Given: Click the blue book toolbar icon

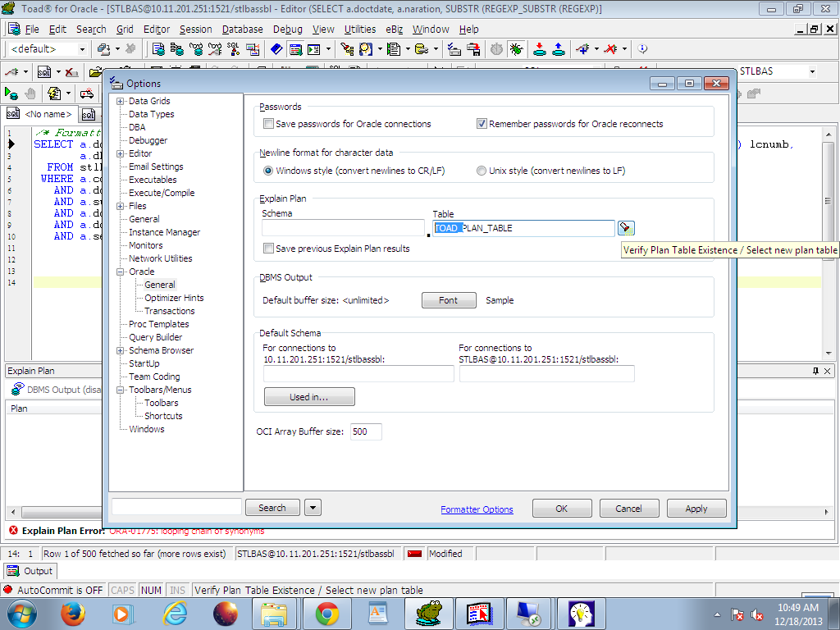Looking at the screenshot, I should [x=276, y=49].
